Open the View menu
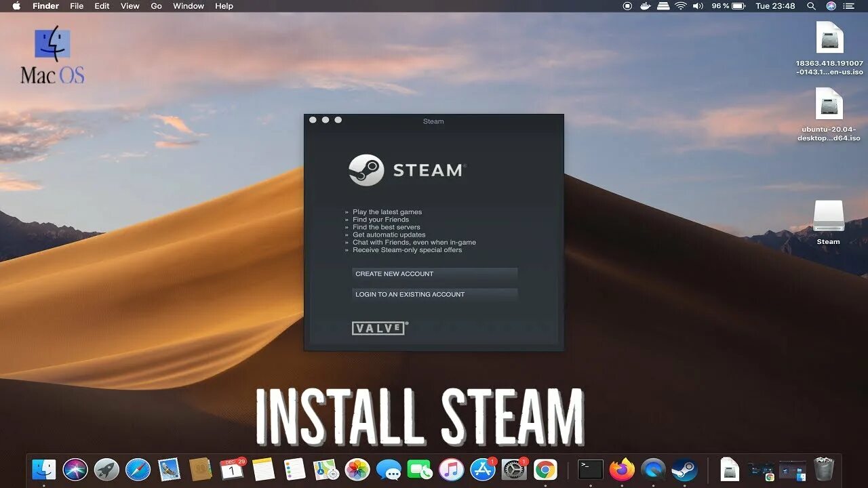The image size is (868, 488). (130, 6)
